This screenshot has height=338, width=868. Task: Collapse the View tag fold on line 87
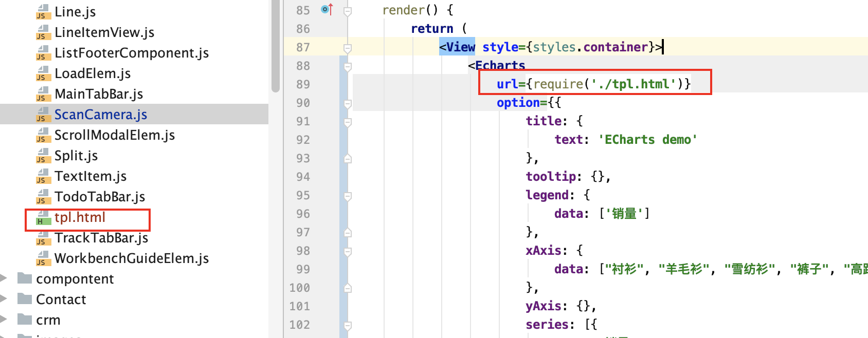pyautogui.click(x=348, y=48)
